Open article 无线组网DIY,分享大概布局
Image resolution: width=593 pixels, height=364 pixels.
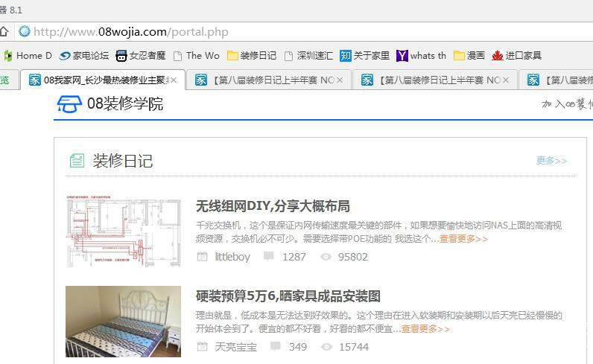tap(273, 206)
